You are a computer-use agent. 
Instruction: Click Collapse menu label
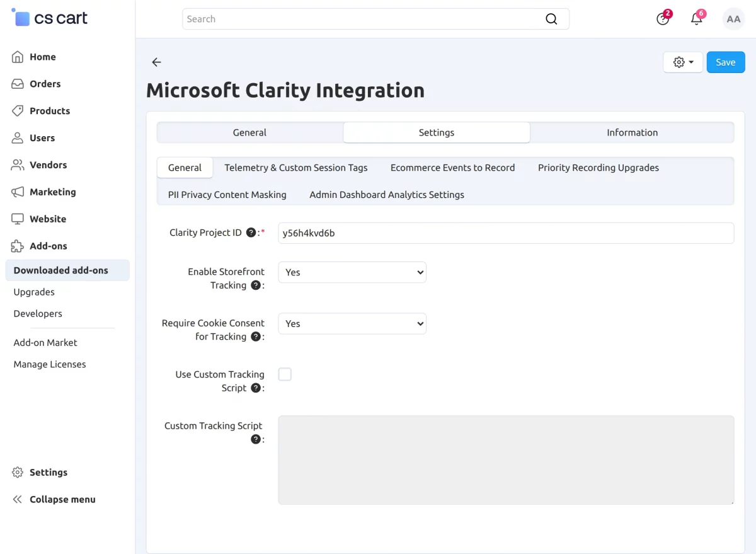pos(62,500)
